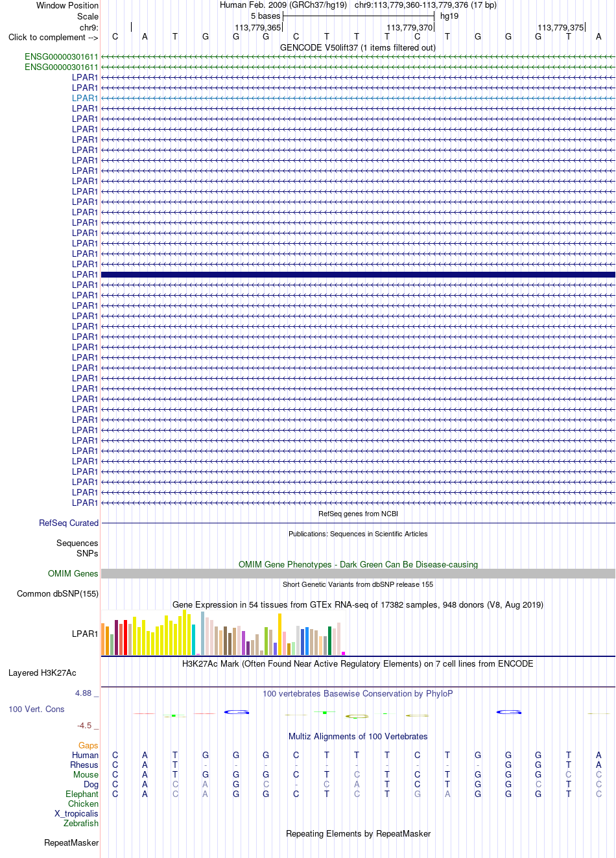The image size is (616, 858).
Task: Click the OMIM Genes track label
Action: (73, 573)
